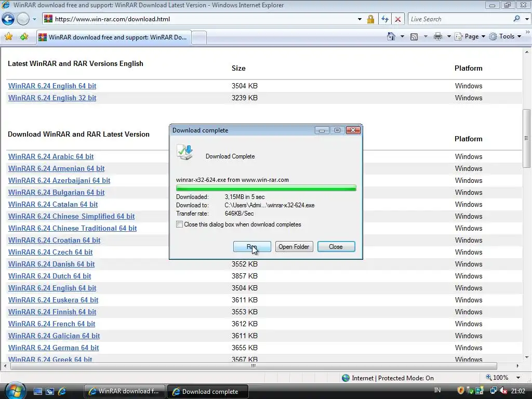This screenshot has height=399, width=532.
Task: Open the Page menu
Action: pyautogui.click(x=470, y=36)
